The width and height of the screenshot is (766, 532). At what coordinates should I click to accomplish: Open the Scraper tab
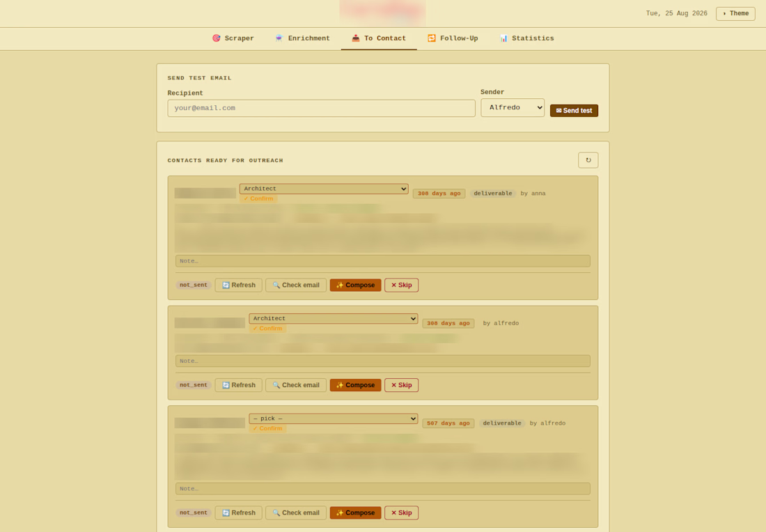tap(233, 38)
